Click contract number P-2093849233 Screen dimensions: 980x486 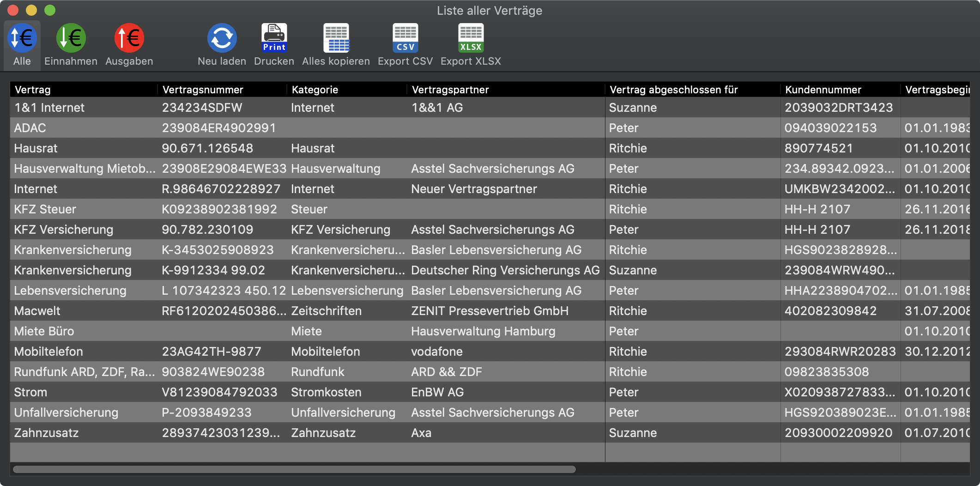[206, 413]
